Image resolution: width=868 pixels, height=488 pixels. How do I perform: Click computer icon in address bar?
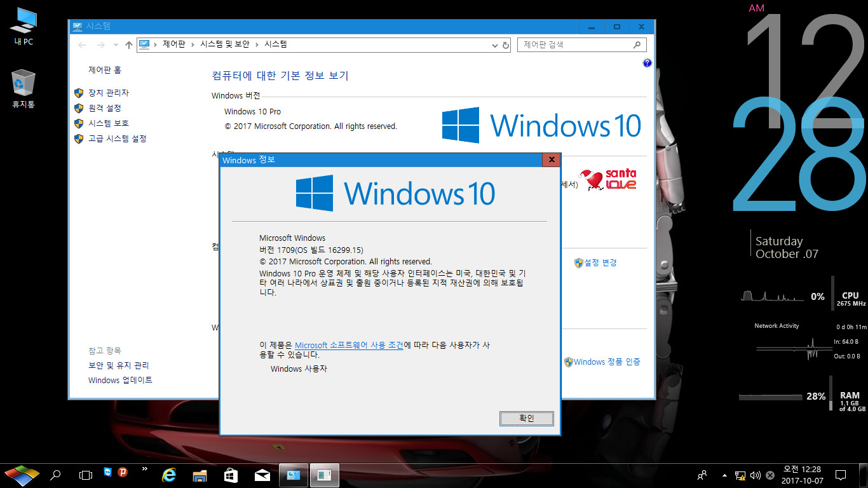(x=144, y=44)
